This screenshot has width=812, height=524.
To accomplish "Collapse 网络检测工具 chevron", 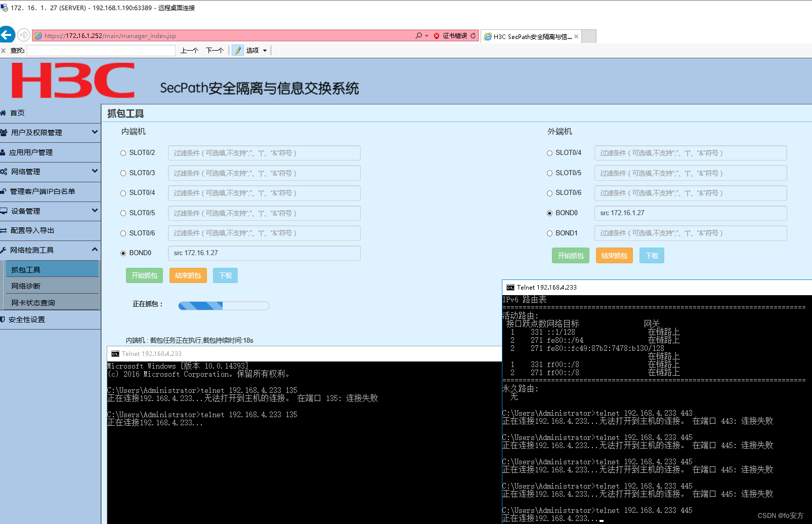I will coord(95,250).
